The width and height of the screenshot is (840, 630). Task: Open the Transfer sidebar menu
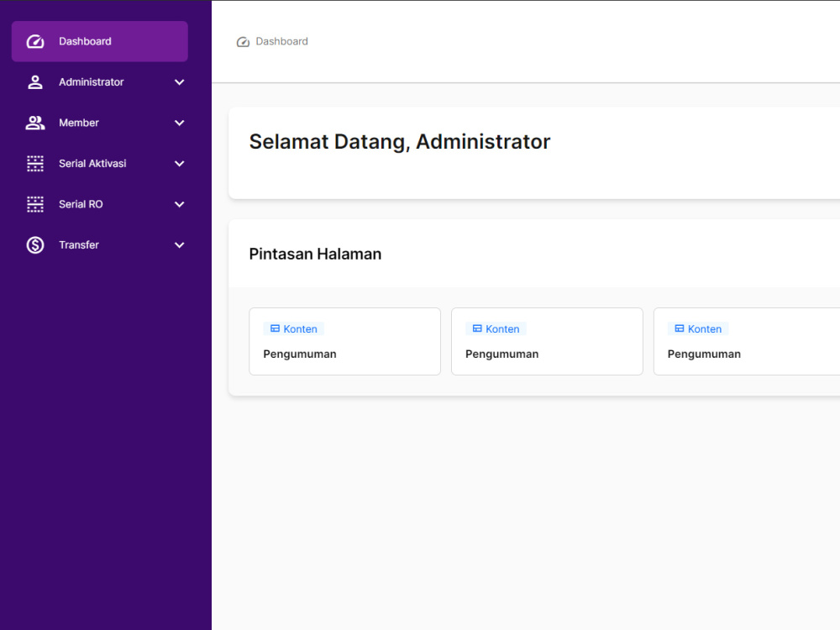click(100, 244)
